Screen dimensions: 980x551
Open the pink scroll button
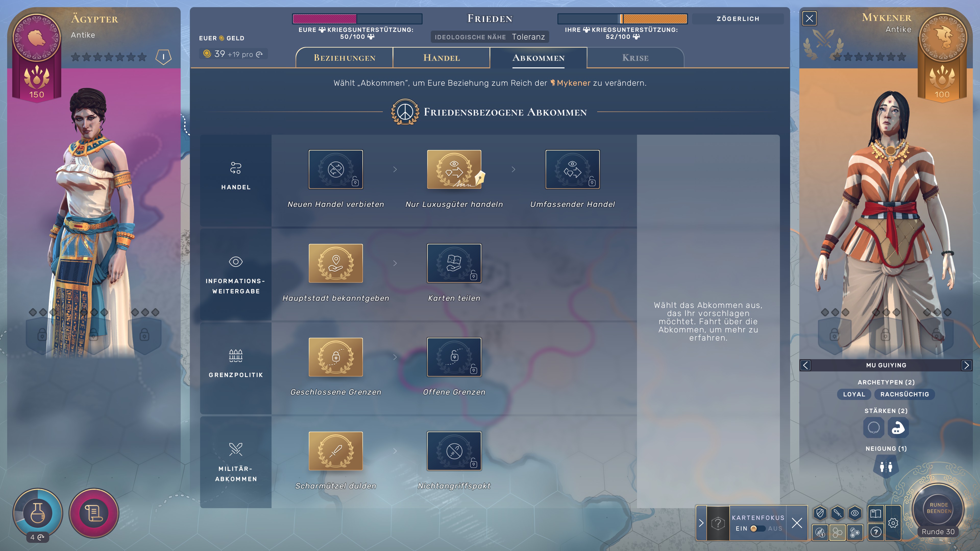pyautogui.click(x=94, y=513)
